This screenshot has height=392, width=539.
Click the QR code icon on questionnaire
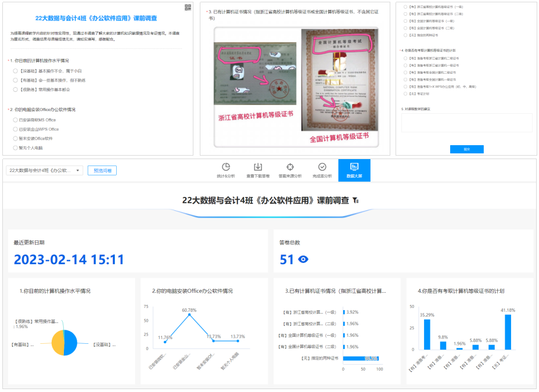tap(187, 7)
